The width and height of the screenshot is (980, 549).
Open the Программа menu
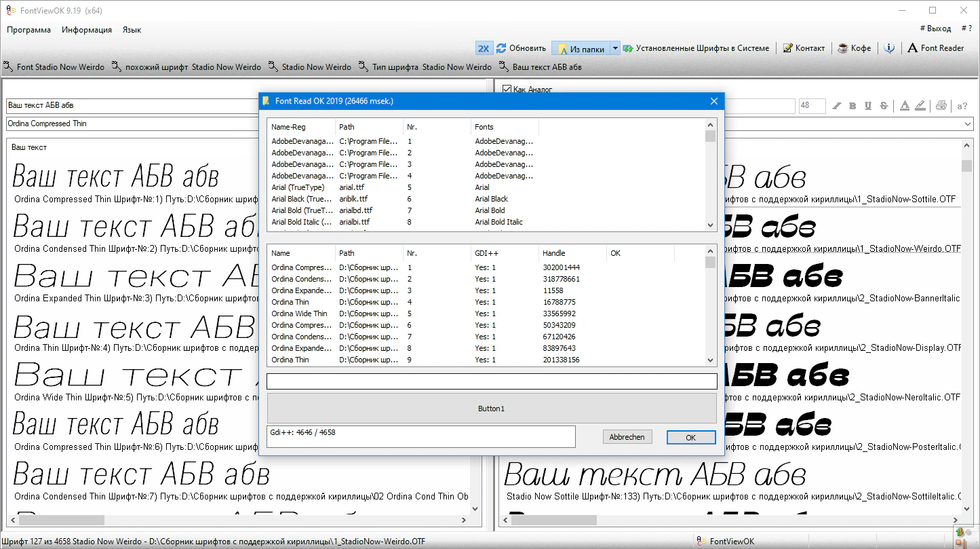pos(28,30)
